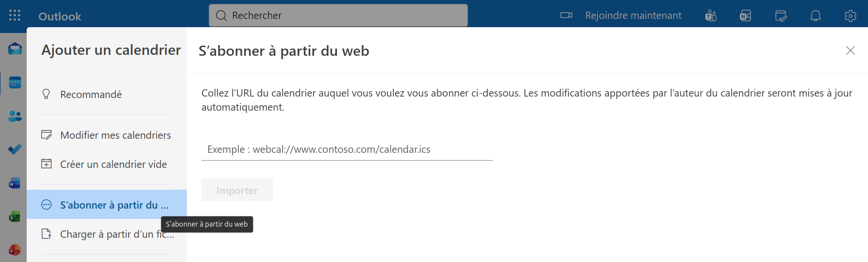Open the My Day tasks icon

[x=781, y=16]
